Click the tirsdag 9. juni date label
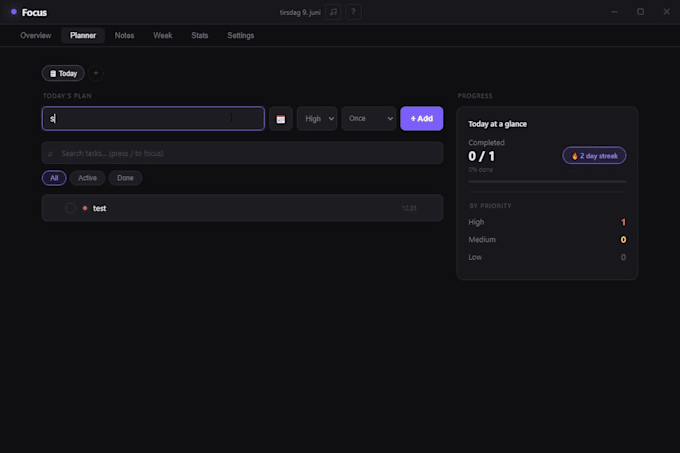 coord(300,13)
